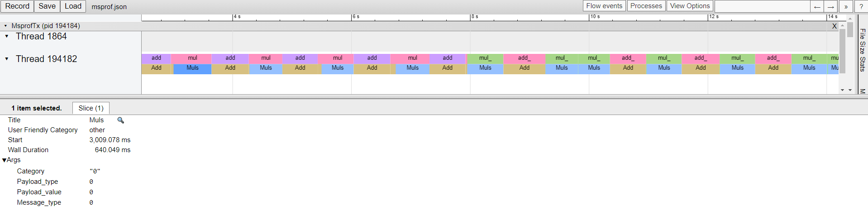Viewport: 868px width, 211px height.
Task: Open the M side tab below File Size Stats
Action: tap(863, 91)
